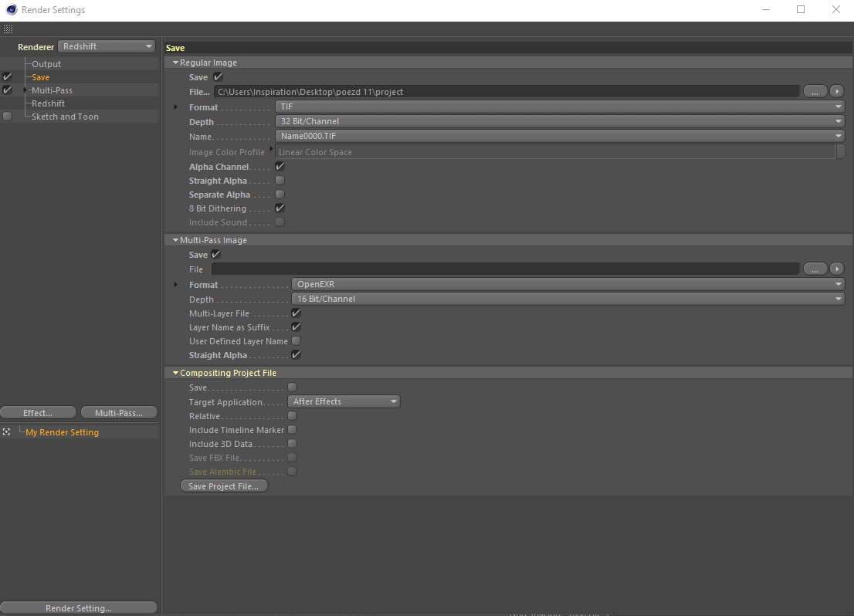Click arrow button beside Regular Image file path

click(836, 91)
